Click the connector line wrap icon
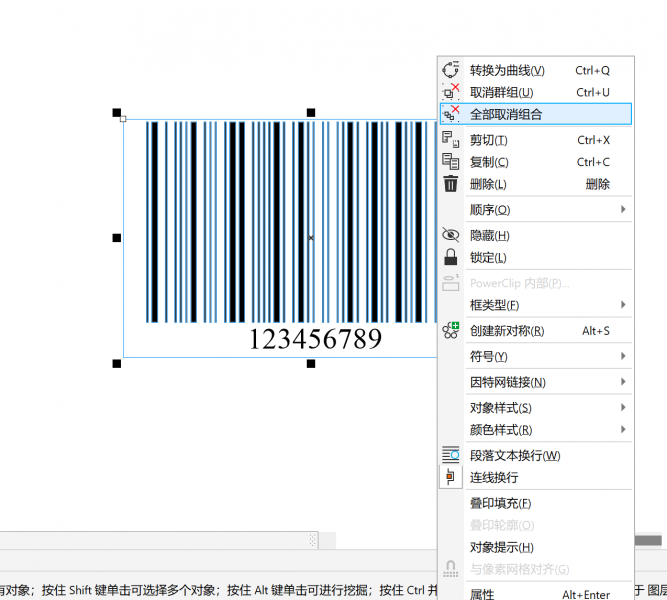667x600 pixels. (450, 477)
